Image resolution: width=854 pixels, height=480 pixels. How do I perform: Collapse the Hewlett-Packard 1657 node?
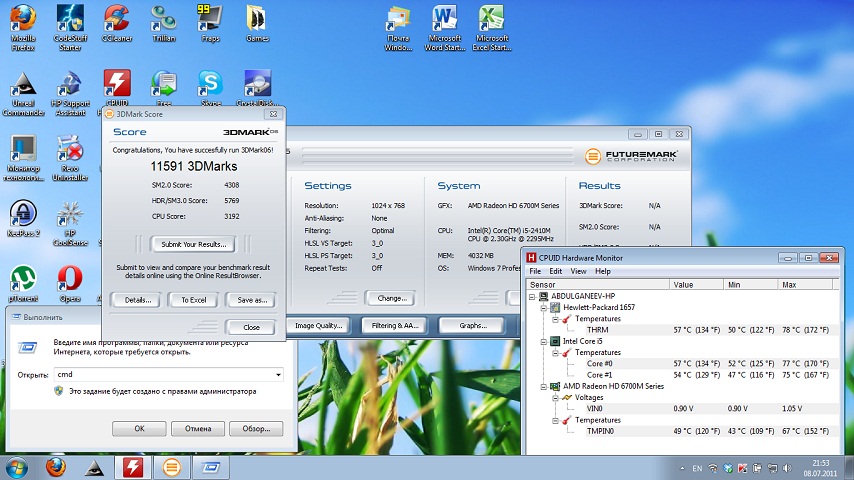coord(544,308)
